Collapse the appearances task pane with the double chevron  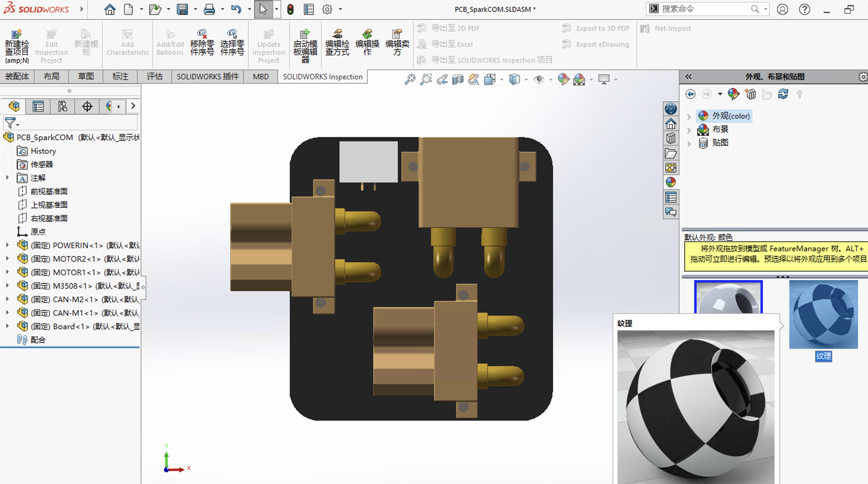coord(688,77)
